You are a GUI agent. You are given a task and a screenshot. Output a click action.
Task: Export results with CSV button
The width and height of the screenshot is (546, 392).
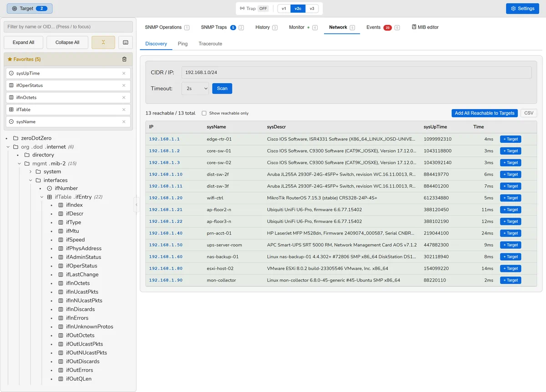pos(529,113)
